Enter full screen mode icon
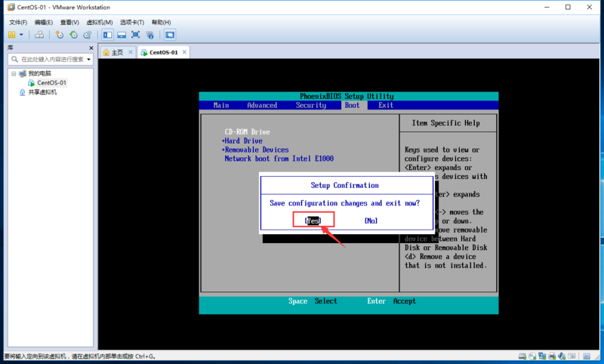604x364 pixels. tap(136, 35)
